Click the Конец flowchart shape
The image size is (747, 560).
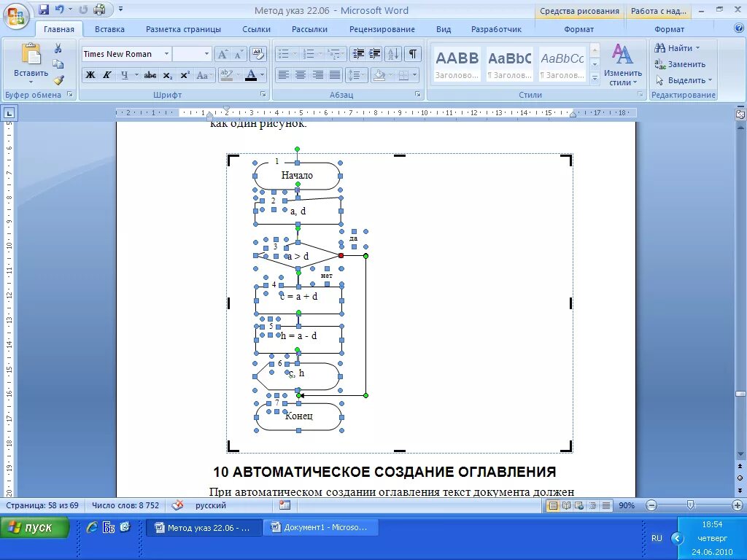298,416
